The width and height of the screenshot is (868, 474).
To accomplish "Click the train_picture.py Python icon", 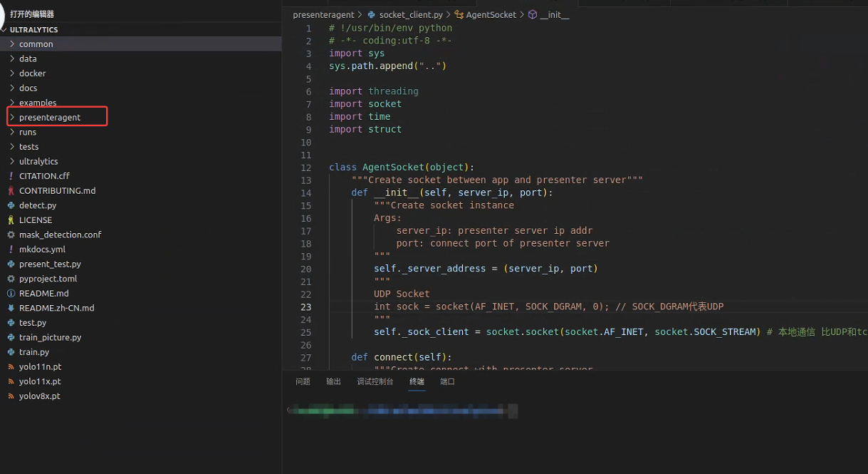I will 11,337.
